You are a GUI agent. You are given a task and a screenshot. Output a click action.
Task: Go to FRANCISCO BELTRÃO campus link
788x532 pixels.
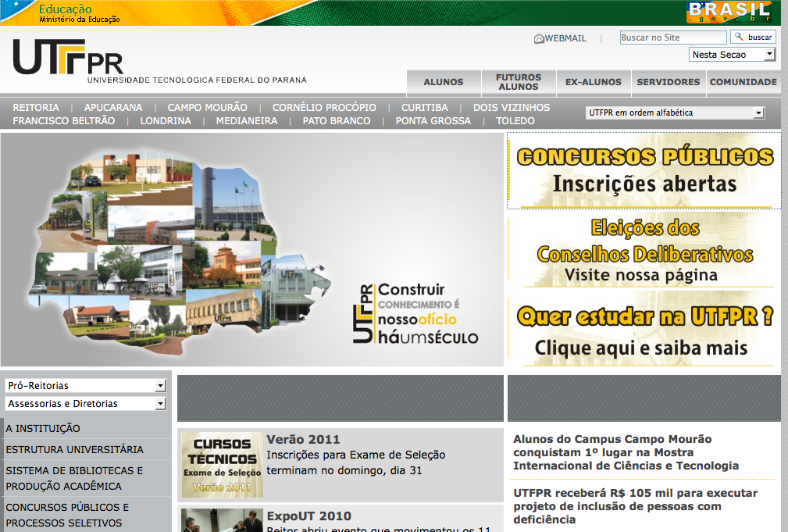coord(63,120)
